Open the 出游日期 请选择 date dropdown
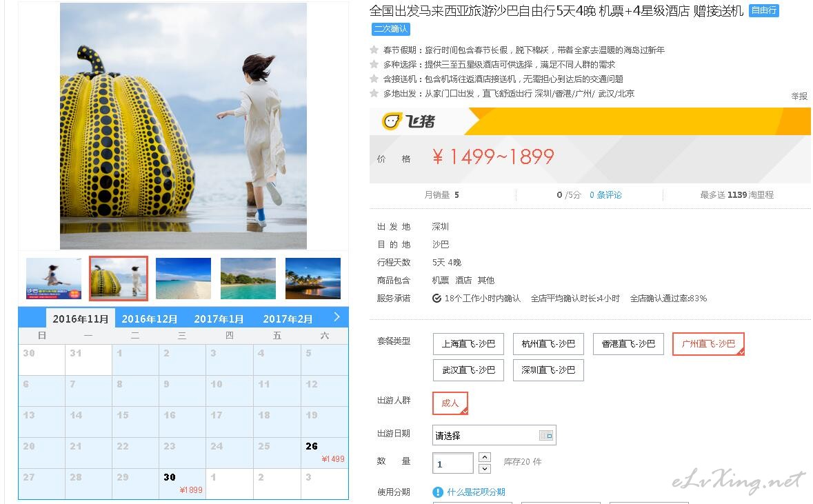Viewport: 813px width, 504px height. coord(494,436)
